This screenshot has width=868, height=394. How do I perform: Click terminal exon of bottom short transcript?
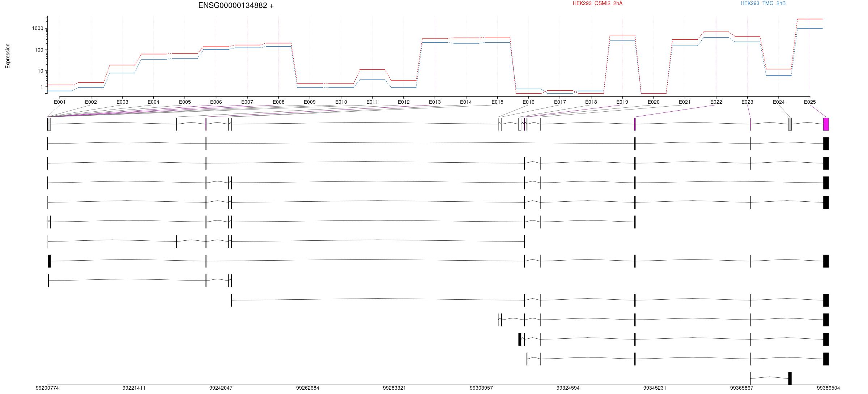point(790,378)
